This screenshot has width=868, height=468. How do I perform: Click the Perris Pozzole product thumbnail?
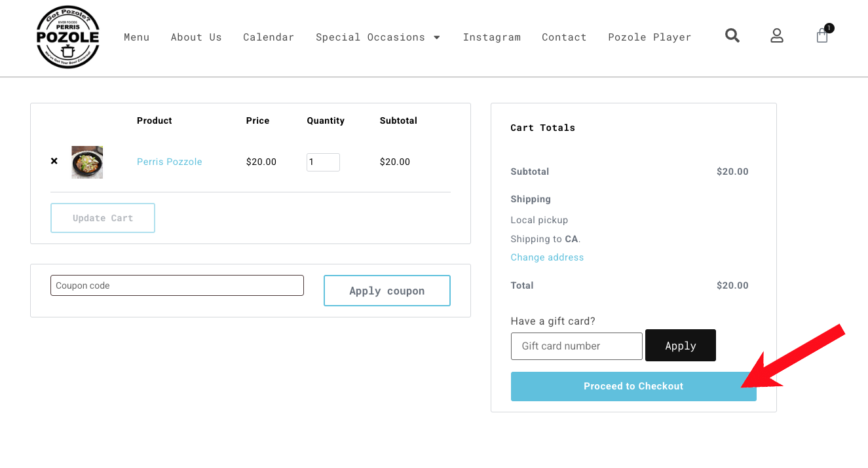87,162
